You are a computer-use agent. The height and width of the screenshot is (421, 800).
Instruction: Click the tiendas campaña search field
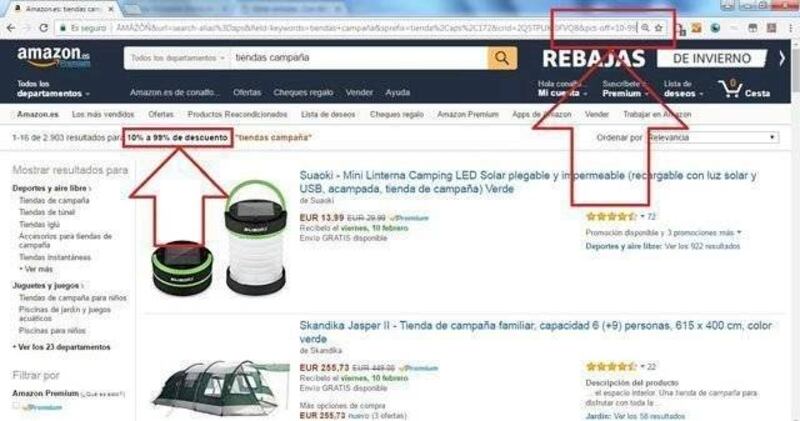[358, 58]
